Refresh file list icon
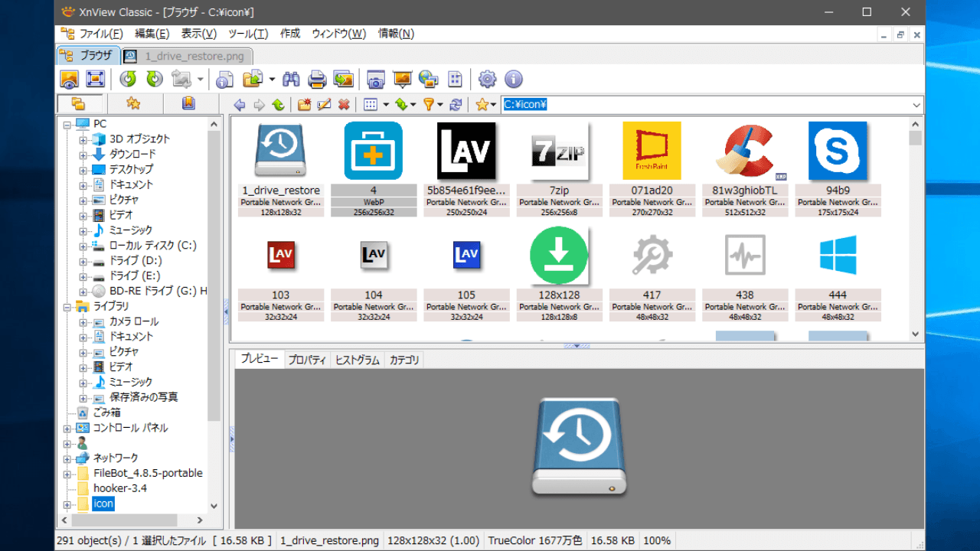 point(456,105)
